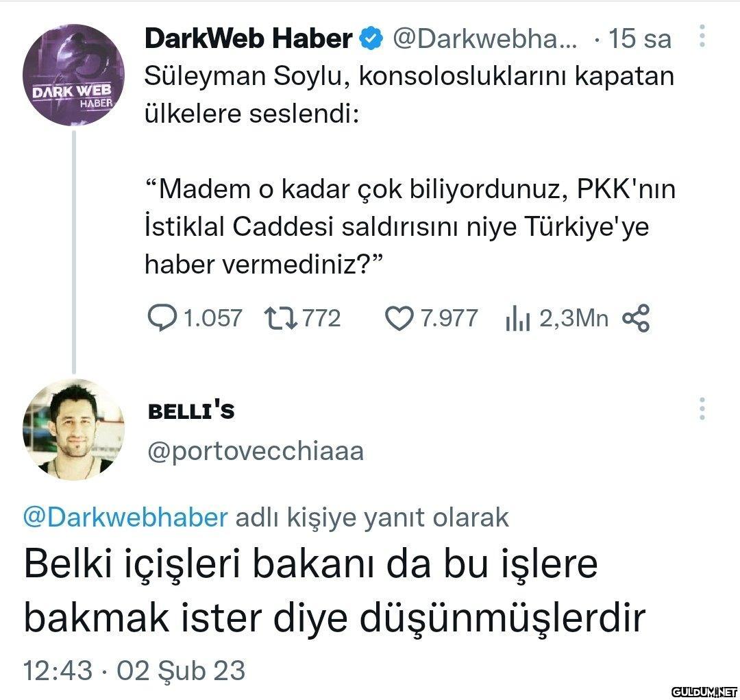The height and width of the screenshot is (700, 740).
Task: Click the reply speech bubble icon
Action: click(x=162, y=318)
